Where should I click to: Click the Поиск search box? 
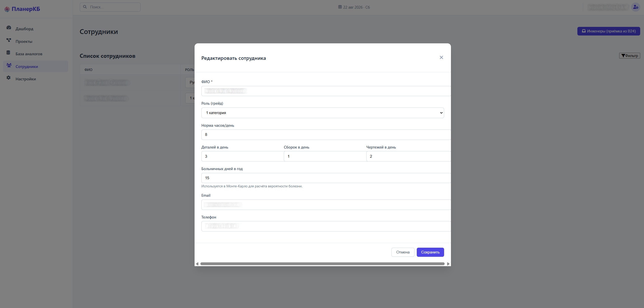(110, 7)
